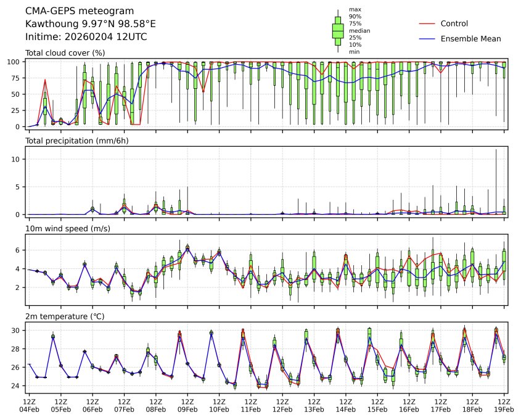
Task: Click the 12Z 04Feb time axis label
Action: coord(29,405)
